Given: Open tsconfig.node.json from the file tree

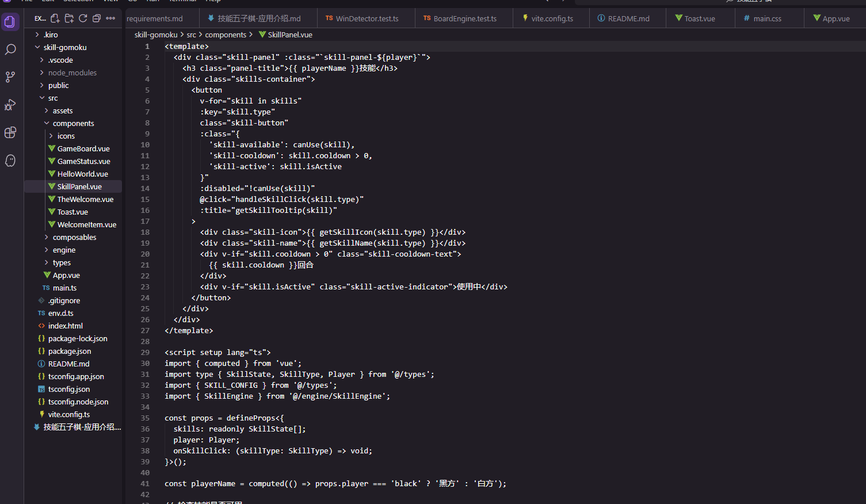Looking at the screenshot, I should 78,402.
